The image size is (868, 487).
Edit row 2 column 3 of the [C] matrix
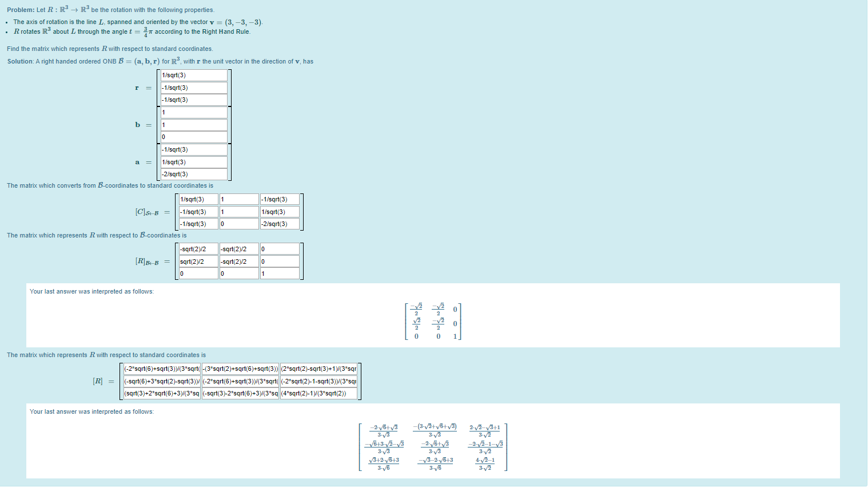(280, 212)
